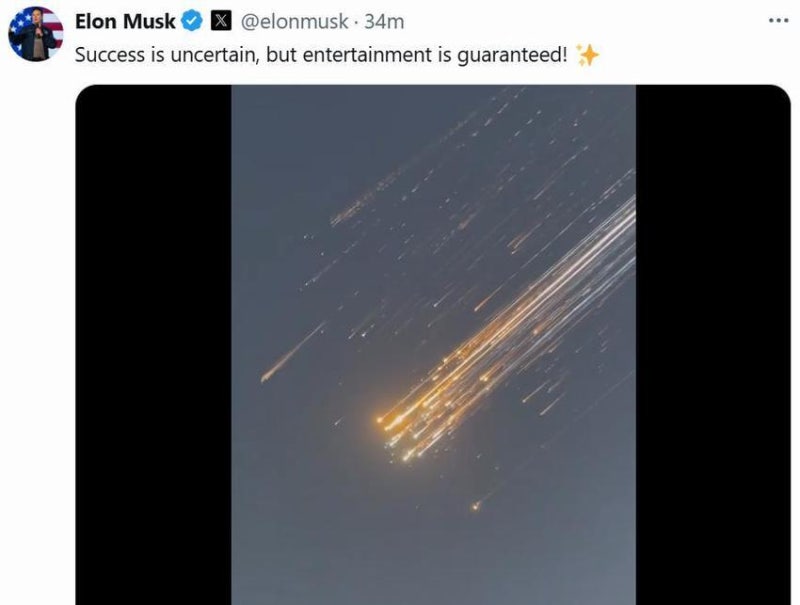
Task: Click the blue verified checkmark badge
Action: [192, 21]
